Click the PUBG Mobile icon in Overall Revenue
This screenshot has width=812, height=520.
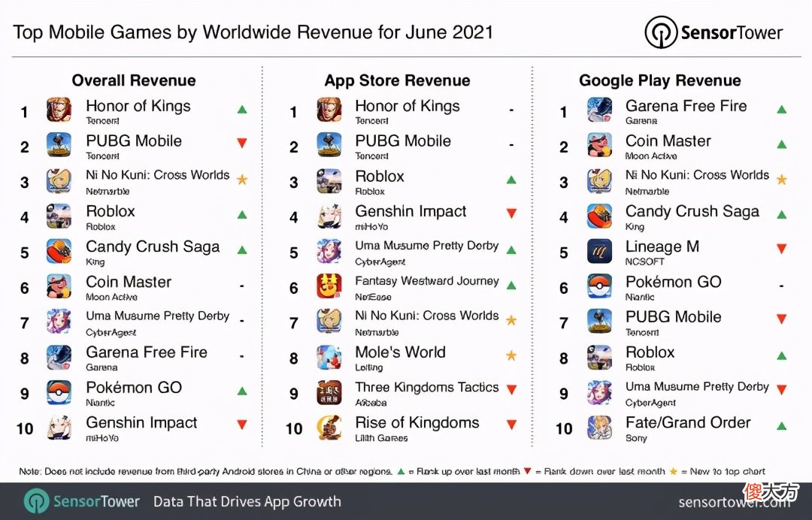59,145
